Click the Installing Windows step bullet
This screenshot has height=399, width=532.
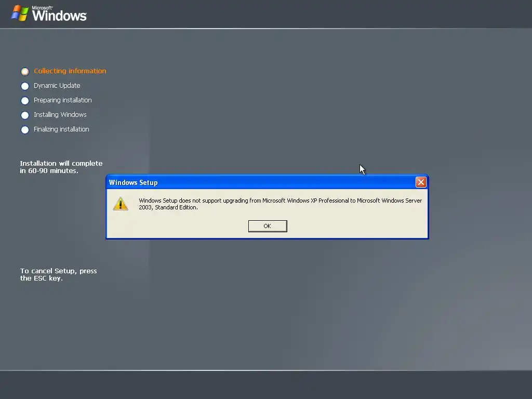click(25, 115)
